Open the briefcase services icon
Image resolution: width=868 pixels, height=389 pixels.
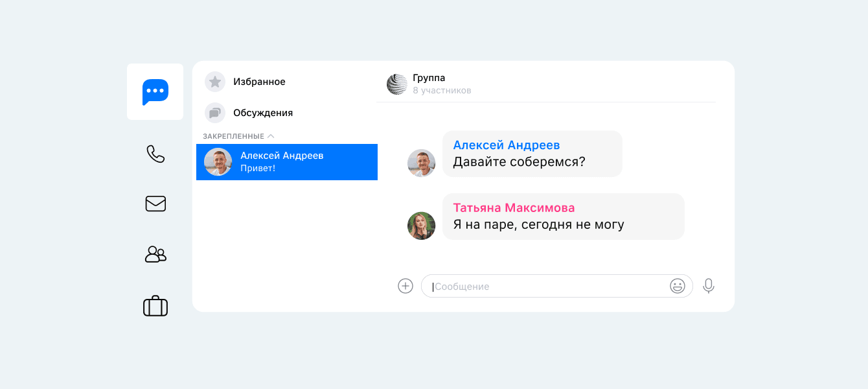point(155,305)
